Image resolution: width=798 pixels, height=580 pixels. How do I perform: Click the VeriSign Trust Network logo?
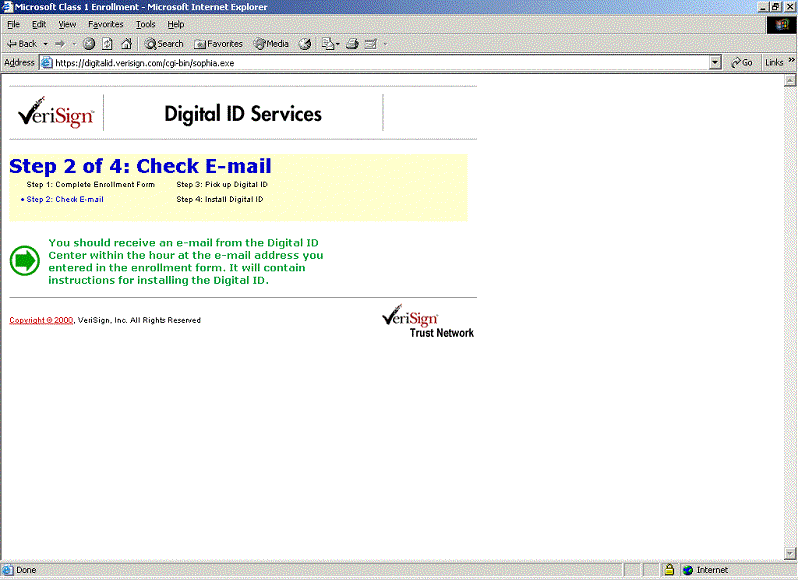tap(428, 322)
